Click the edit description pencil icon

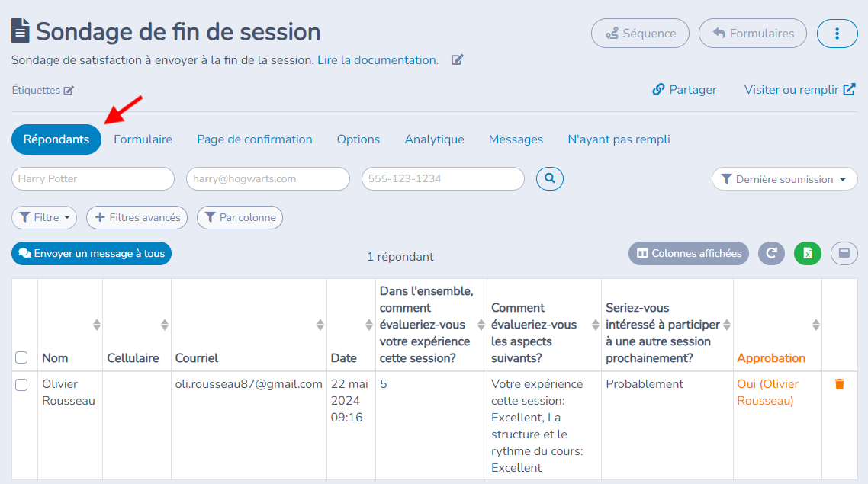457,59
